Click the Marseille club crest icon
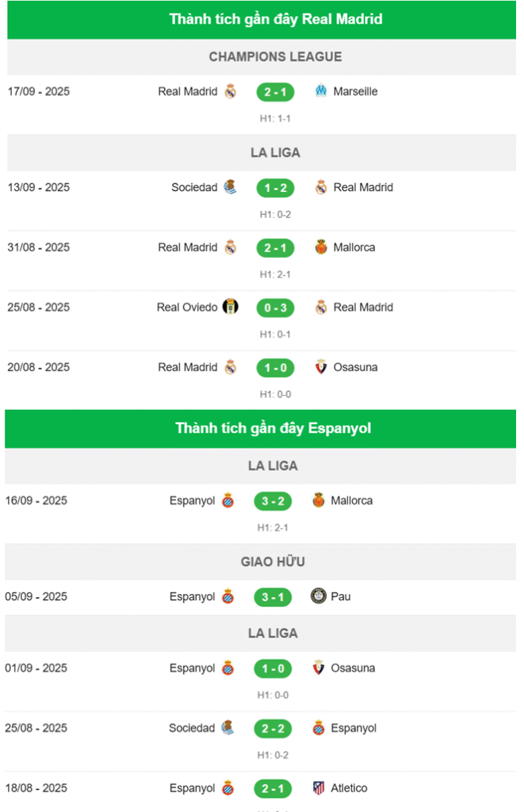The width and height of the screenshot is (524, 812). [321, 90]
